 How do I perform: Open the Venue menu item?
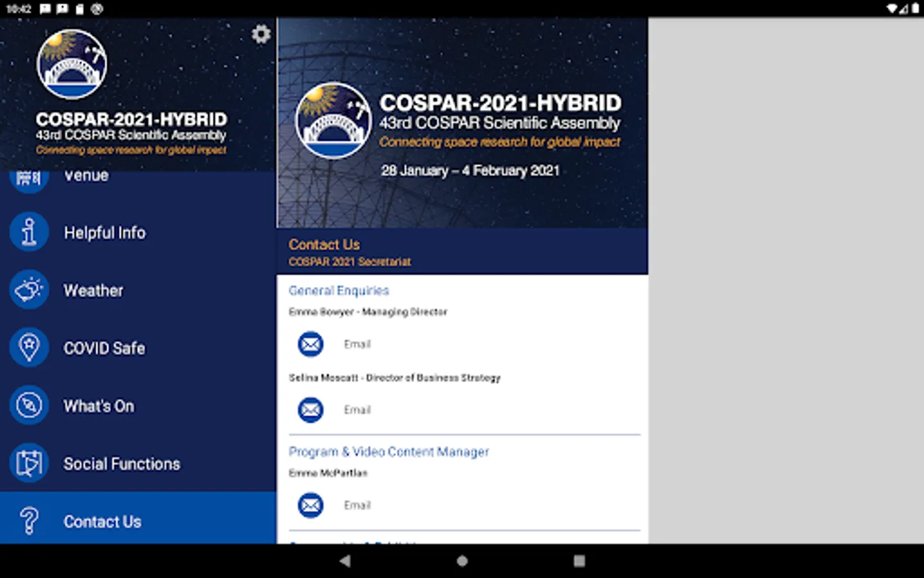tap(86, 177)
